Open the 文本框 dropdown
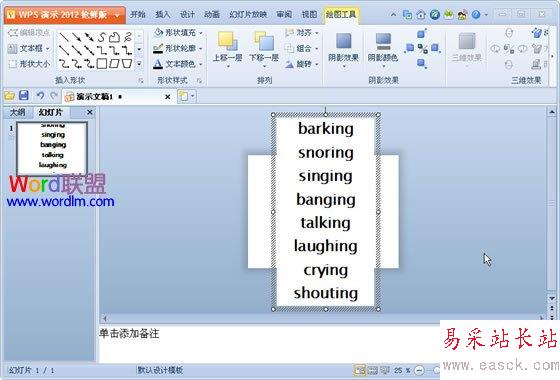This screenshot has width=560, height=380. (x=29, y=48)
